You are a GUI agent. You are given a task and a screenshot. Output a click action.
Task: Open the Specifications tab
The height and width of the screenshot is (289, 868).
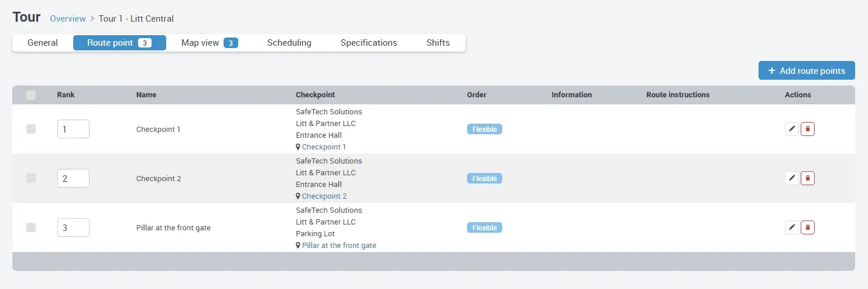click(x=369, y=43)
